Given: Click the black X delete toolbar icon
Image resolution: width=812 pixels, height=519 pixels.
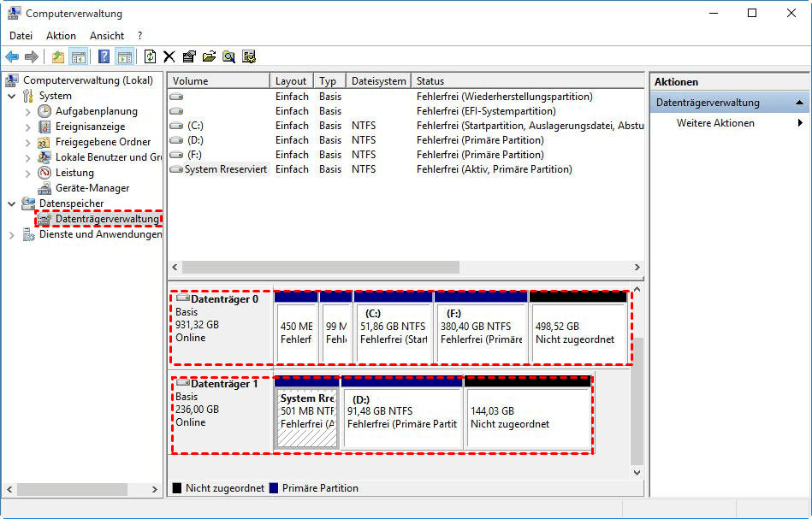Looking at the screenshot, I should pyautogui.click(x=169, y=57).
